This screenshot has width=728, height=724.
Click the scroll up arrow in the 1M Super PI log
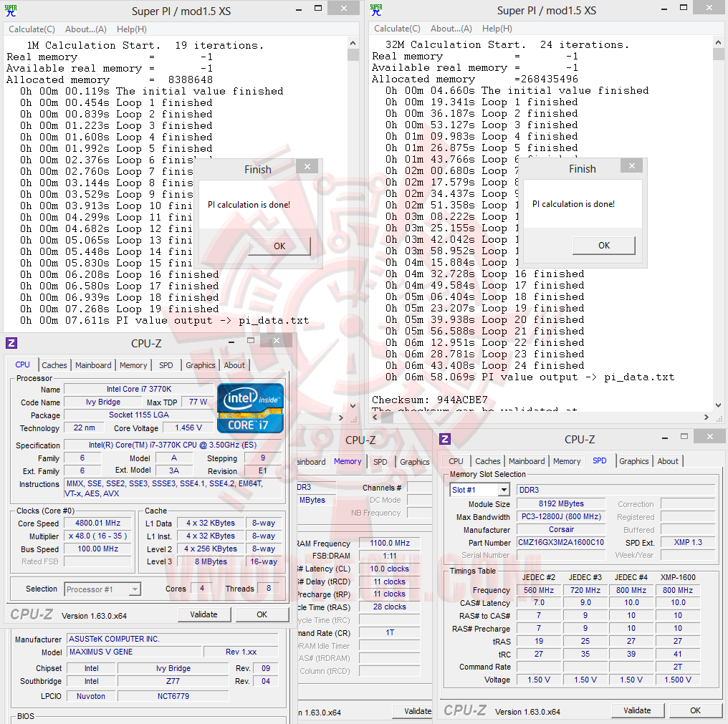[x=353, y=43]
